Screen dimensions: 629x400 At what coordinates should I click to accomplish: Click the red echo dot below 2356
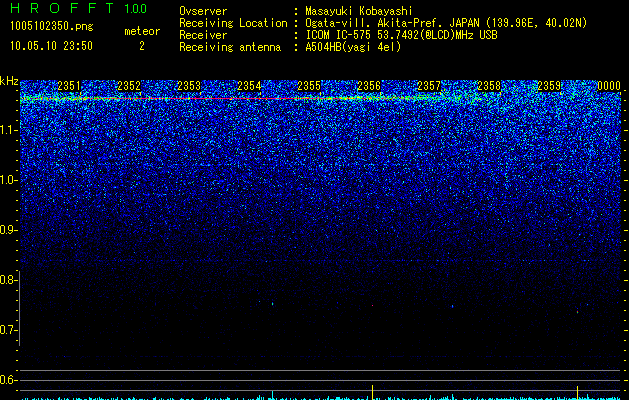tap(373, 306)
